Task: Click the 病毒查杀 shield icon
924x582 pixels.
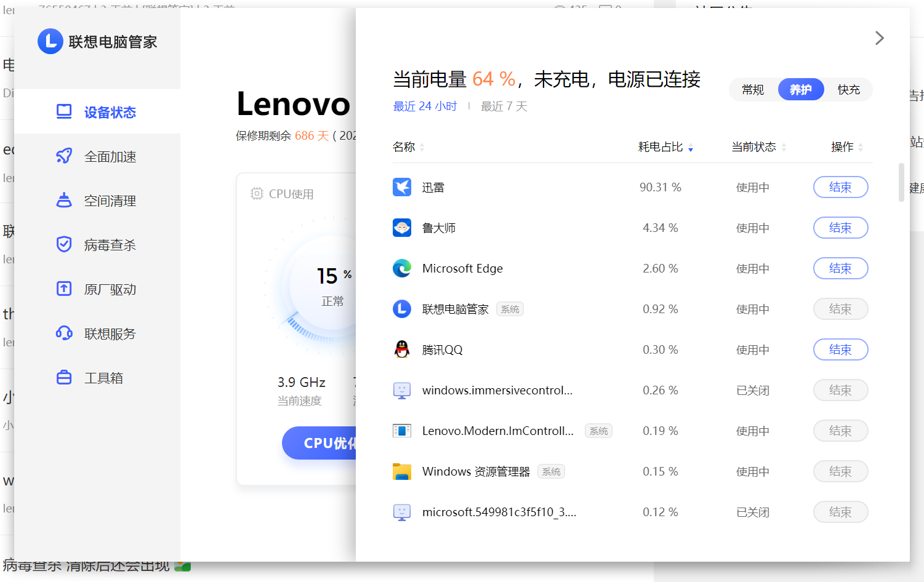Action: pyautogui.click(x=64, y=245)
